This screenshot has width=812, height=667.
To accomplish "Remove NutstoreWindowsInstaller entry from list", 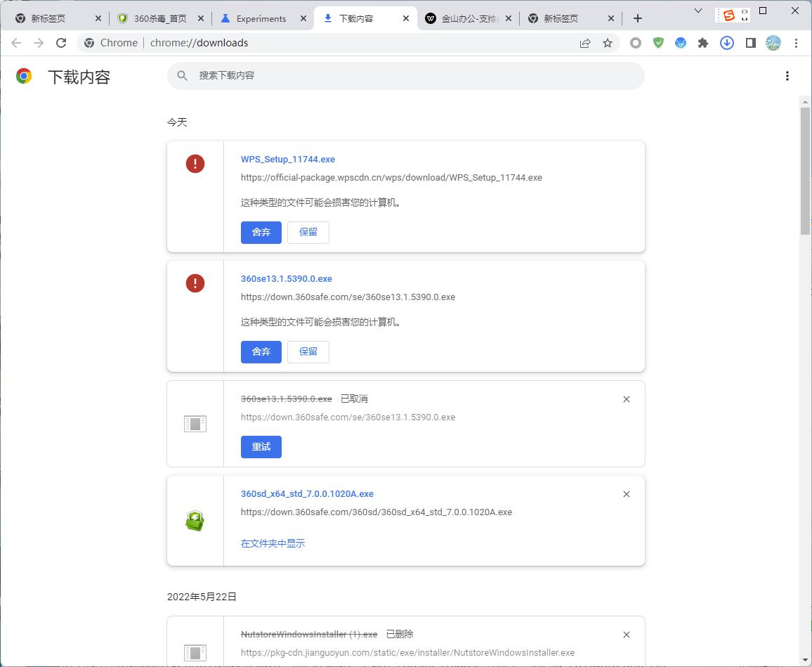I will click(x=627, y=635).
